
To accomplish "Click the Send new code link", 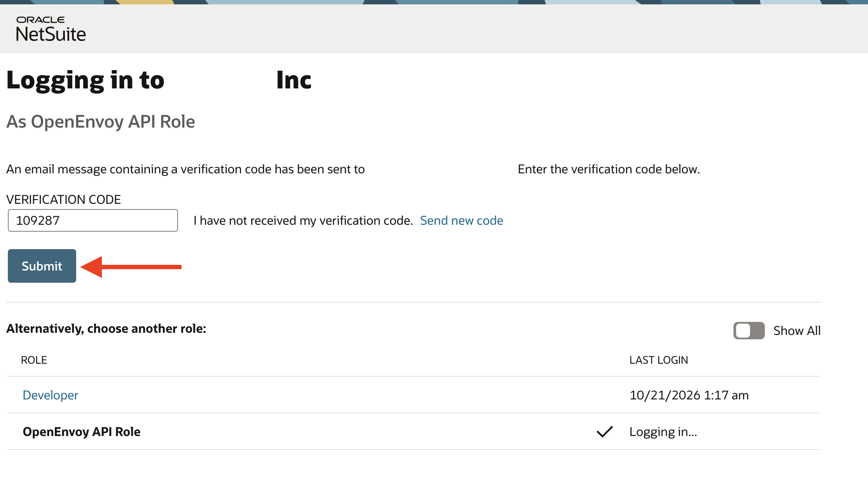I will [461, 220].
